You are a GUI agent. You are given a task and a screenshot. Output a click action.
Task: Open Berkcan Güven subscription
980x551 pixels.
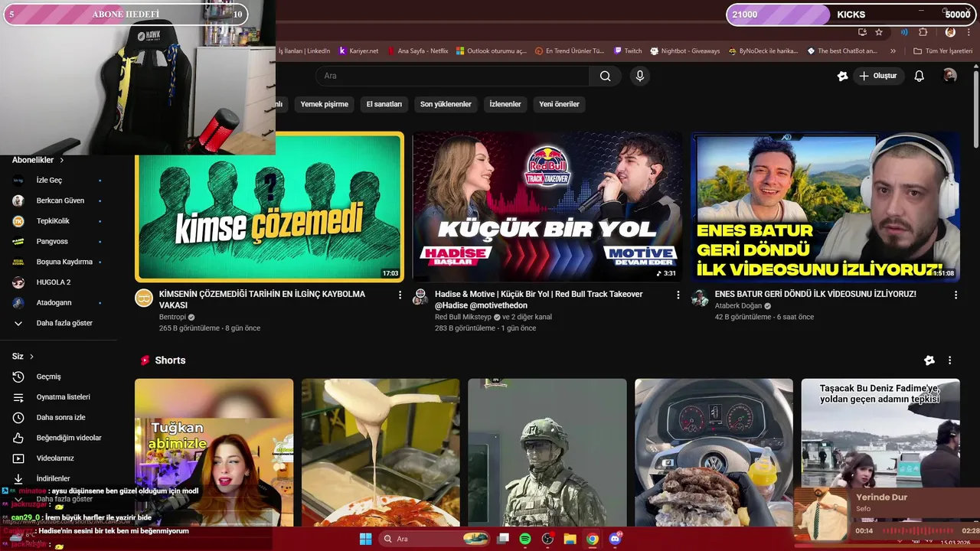coord(58,201)
